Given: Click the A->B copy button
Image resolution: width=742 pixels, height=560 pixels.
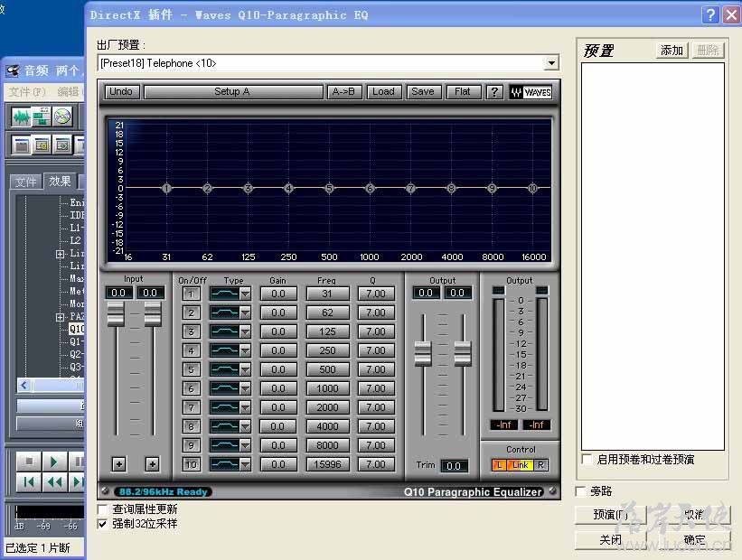Looking at the screenshot, I should click(344, 92).
